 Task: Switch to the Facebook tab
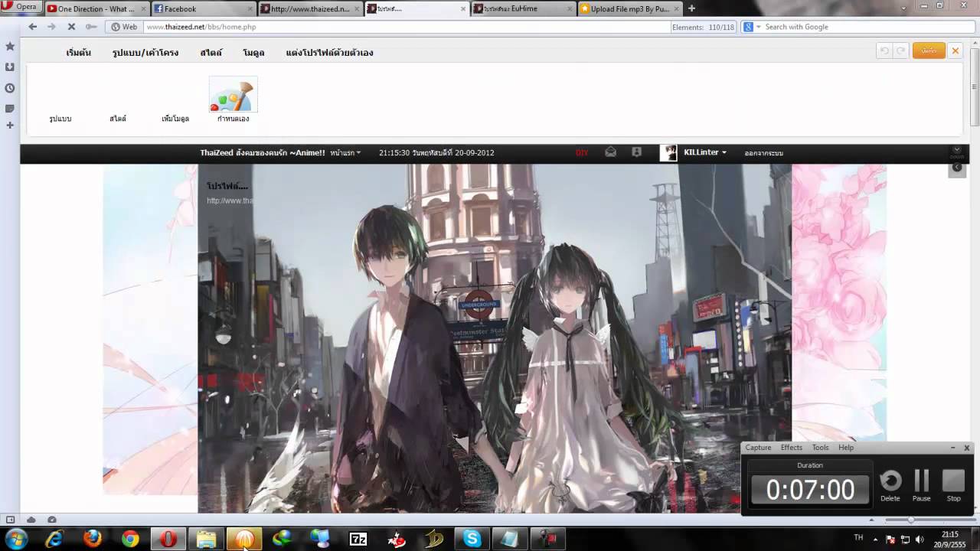click(203, 8)
